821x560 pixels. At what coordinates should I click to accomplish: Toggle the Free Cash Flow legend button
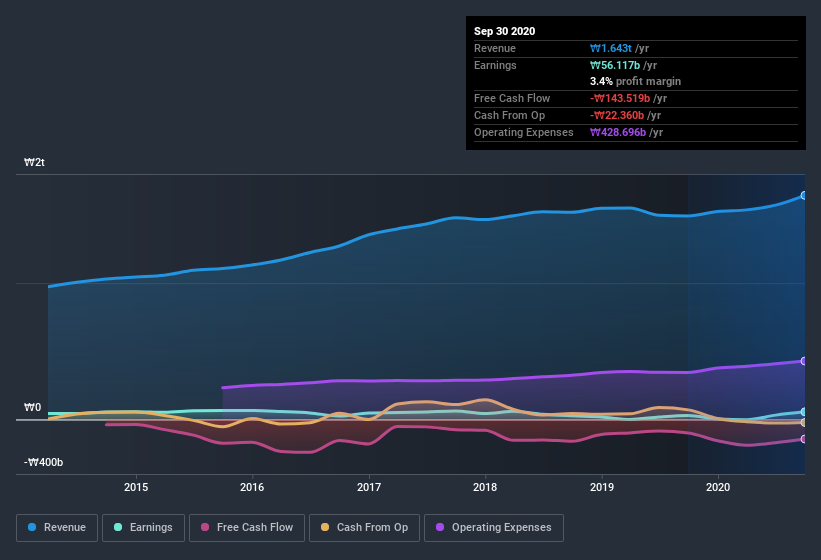[247, 528]
